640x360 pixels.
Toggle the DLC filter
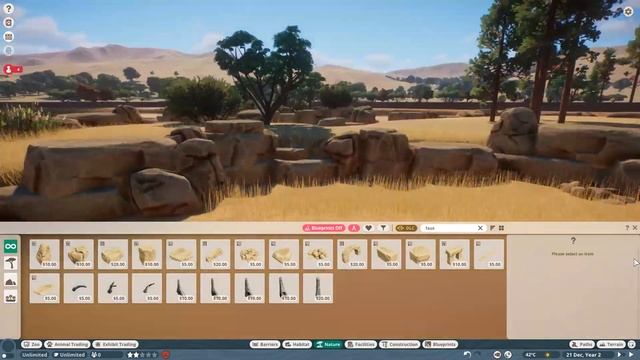pyautogui.click(x=406, y=228)
